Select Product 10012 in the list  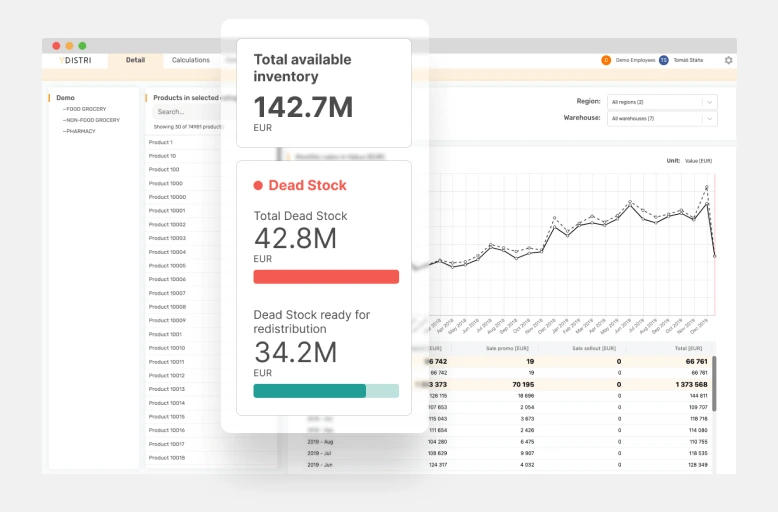click(x=167, y=376)
